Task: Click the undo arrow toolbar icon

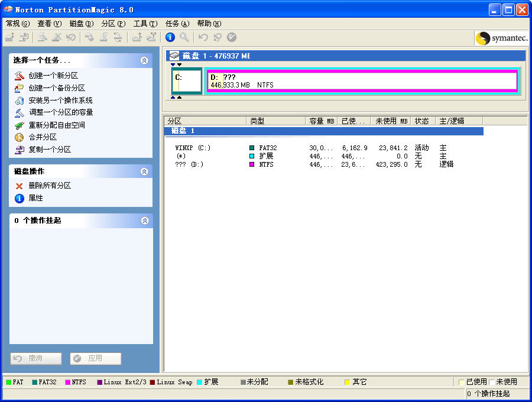Action: point(204,37)
